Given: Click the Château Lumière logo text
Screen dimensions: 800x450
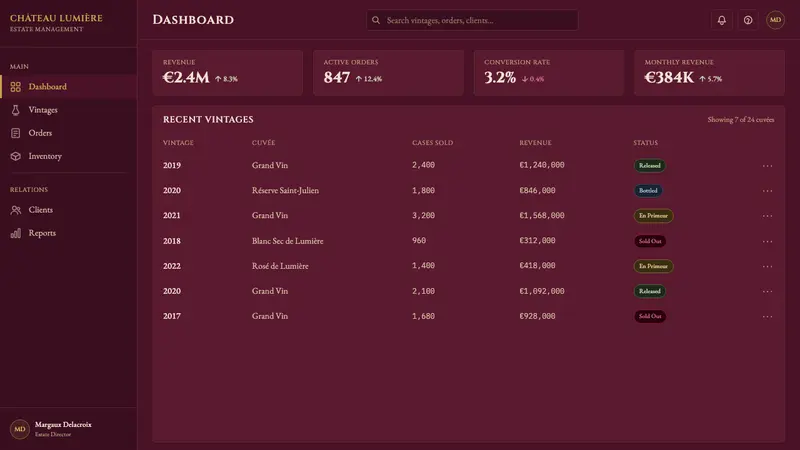Looking at the screenshot, I should [56, 18].
